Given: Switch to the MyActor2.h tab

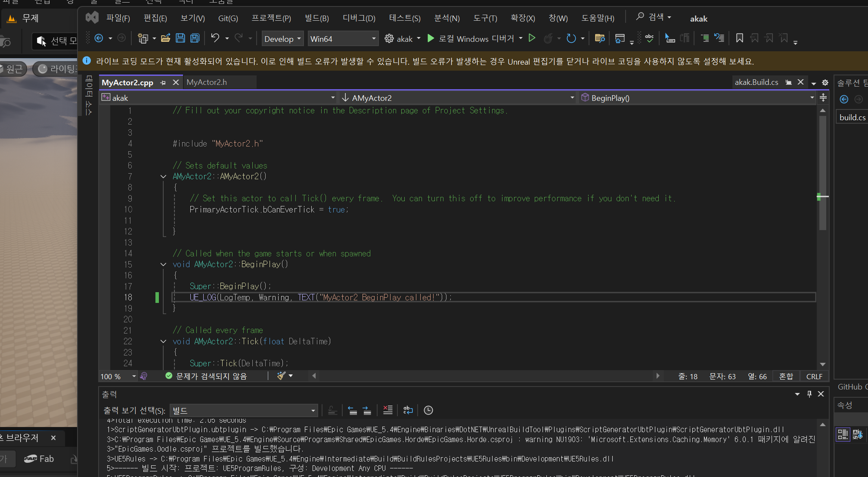Looking at the screenshot, I should point(207,82).
